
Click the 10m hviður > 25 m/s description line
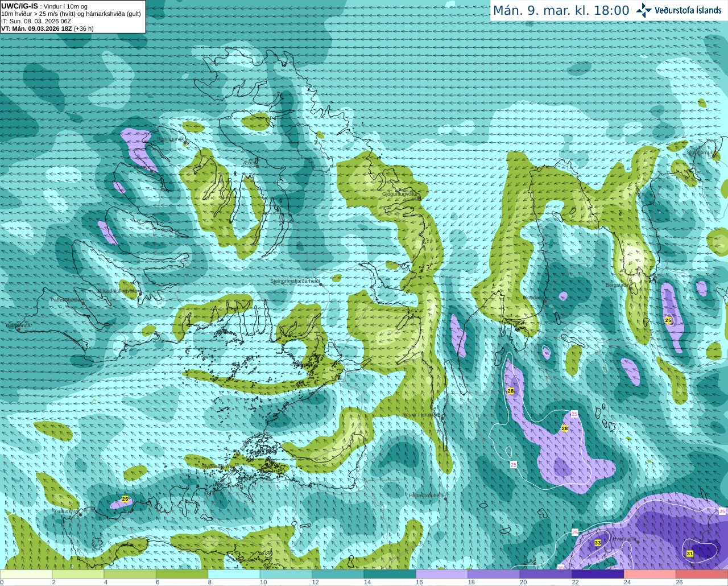[x=71, y=14]
